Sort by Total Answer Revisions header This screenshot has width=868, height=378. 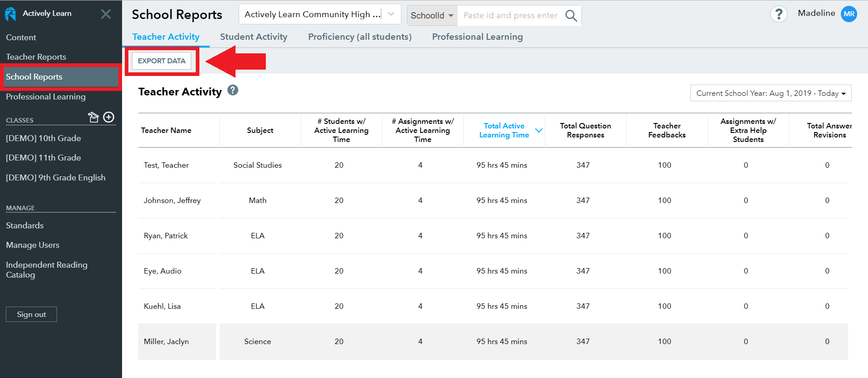[x=830, y=130]
